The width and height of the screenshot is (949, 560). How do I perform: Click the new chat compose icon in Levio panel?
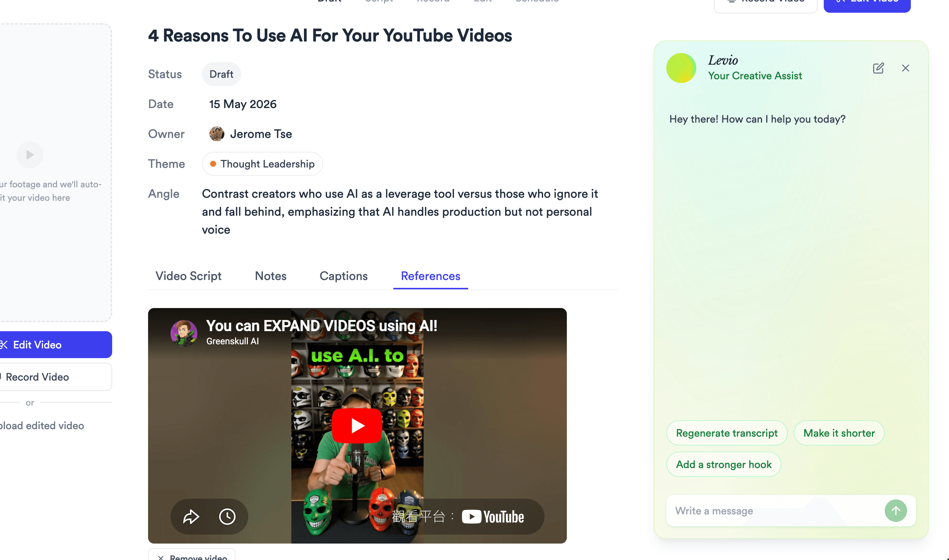coord(878,68)
